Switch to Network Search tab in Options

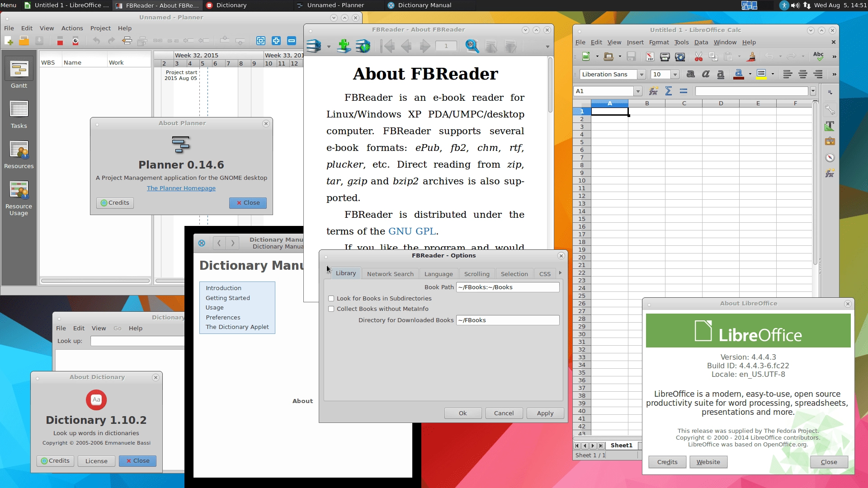pos(390,274)
